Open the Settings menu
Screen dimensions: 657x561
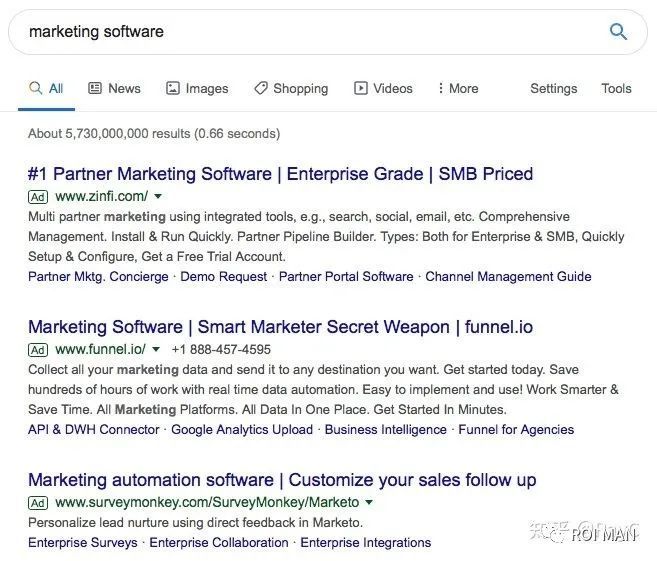pyautogui.click(x=553, y=88)
